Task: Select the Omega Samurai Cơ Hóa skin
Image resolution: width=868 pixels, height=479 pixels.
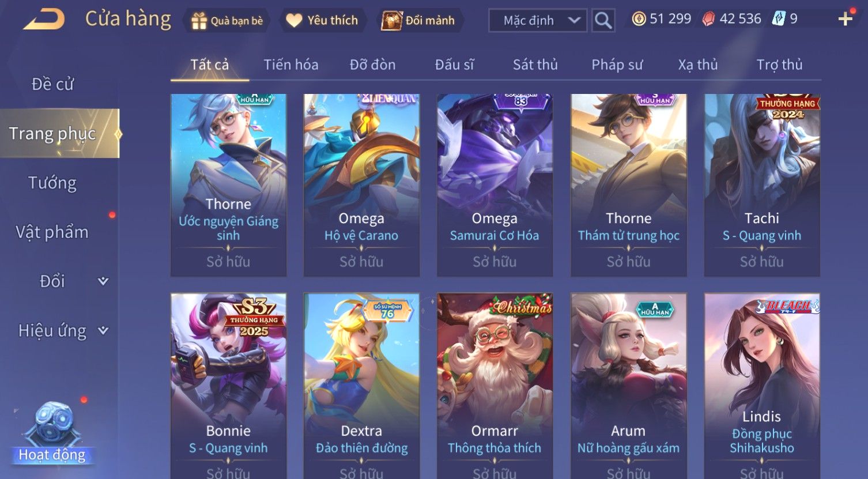Action: pos(495,185)
